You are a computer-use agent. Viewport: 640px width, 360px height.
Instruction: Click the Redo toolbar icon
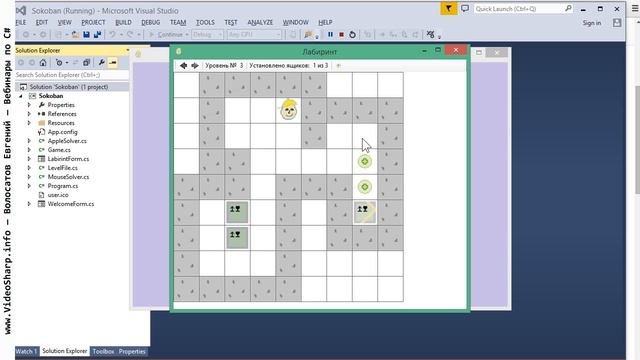click(x=130, y=35)
